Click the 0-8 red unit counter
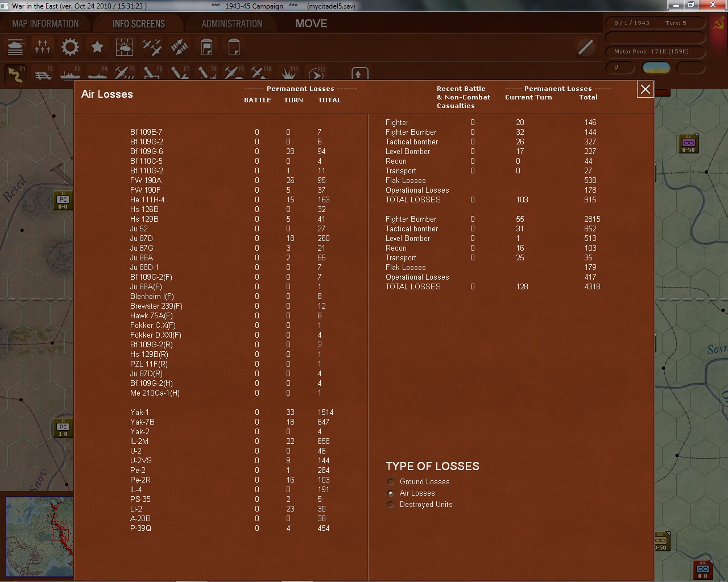Screen dimensions: 728x582 tap(702, 570)
